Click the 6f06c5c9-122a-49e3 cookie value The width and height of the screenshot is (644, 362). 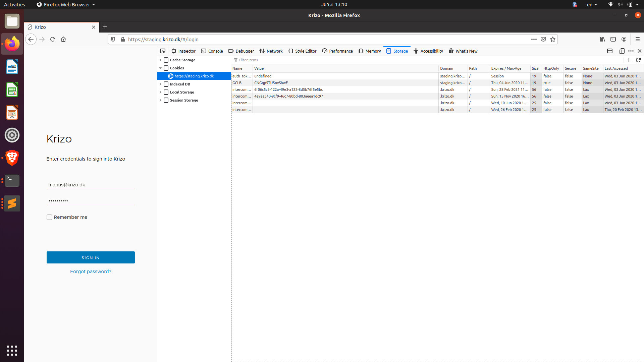(x=345, y=89)
